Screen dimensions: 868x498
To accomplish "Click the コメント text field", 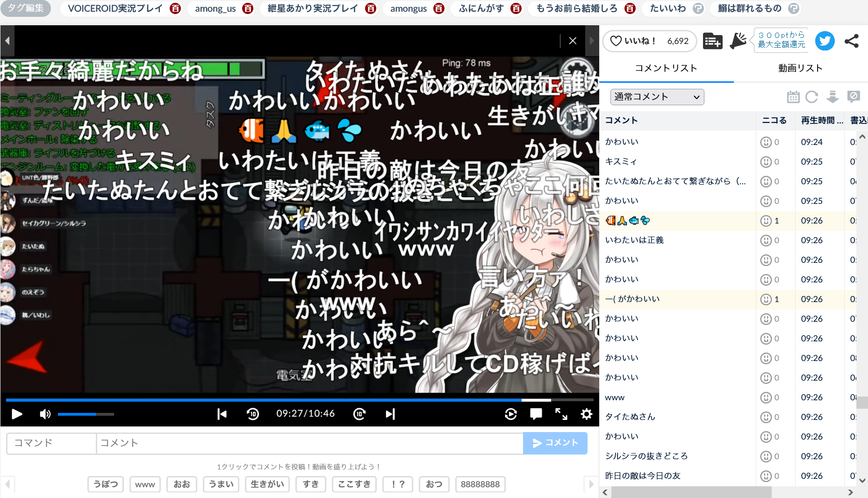I will [x=310, y=443].
